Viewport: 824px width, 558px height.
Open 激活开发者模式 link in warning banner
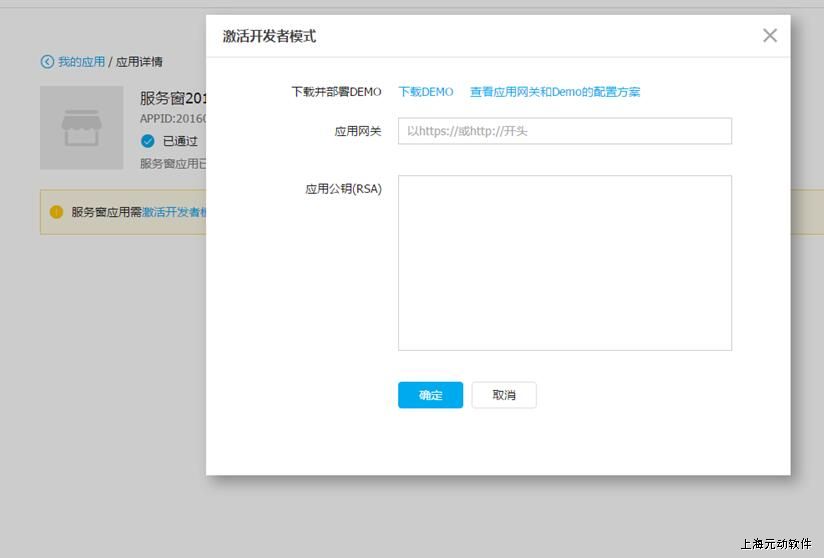(x=174, y=212)
